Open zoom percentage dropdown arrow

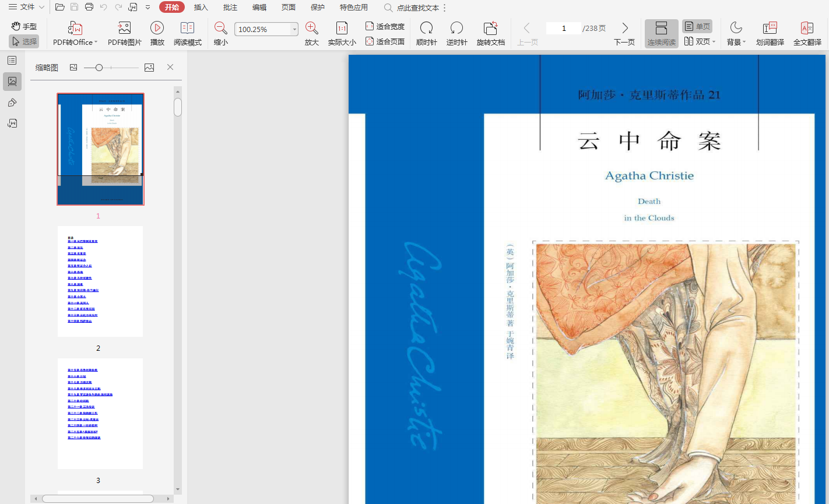pyautogui.click(x=294, y=29)
